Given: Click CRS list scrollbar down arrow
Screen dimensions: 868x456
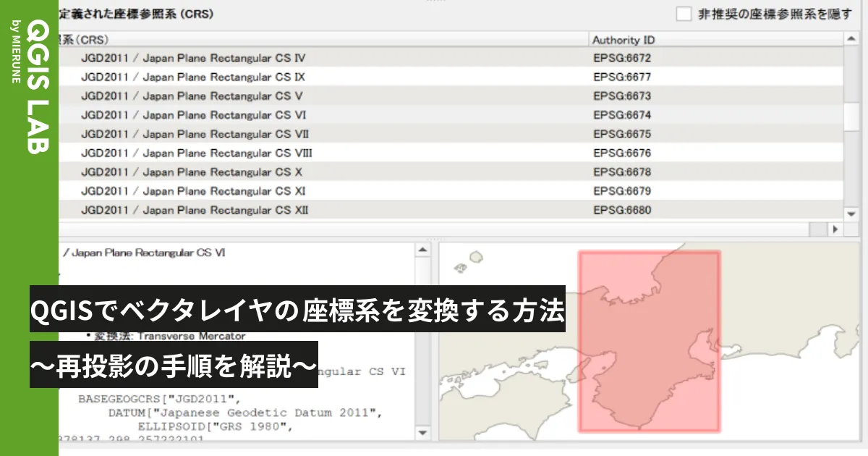Looking at the screenshot, I should 852,213.
